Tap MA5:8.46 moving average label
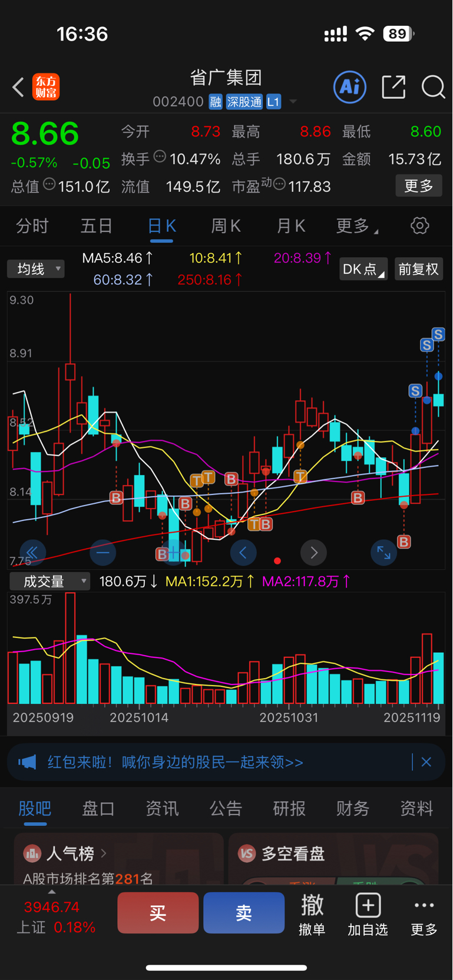Image resolution: width=453 pixels, height=980 pixels. pos(118,258)
